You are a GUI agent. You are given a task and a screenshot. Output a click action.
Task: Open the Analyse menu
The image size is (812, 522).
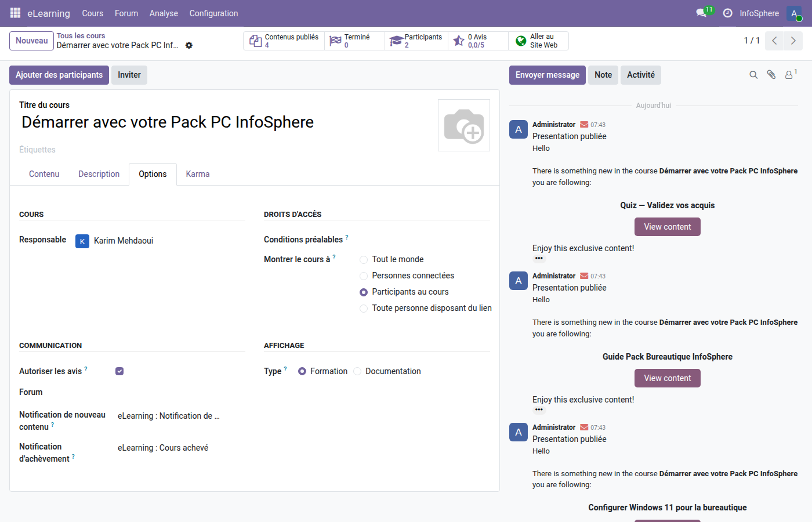click(164, 13)
